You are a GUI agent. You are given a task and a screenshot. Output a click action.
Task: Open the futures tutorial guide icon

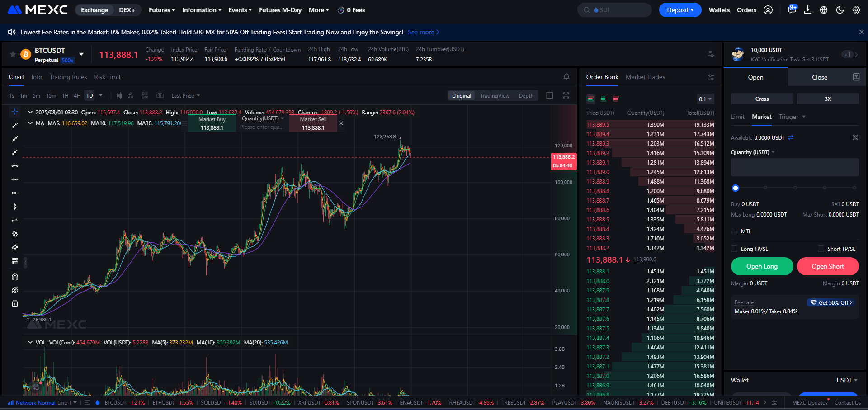[x=856, y=77]
